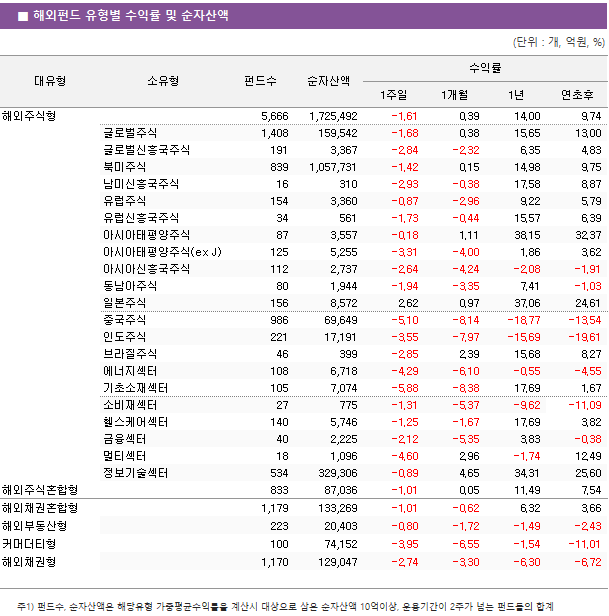This screenshot has height=616, width=609.
Task: Click the 159,542 net asset value
Action: pos(338,133)
